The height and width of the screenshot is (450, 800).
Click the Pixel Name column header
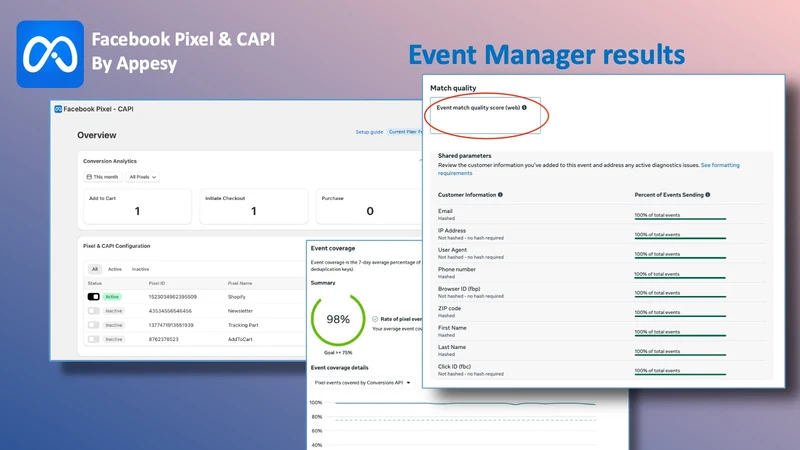coord(240,283)
